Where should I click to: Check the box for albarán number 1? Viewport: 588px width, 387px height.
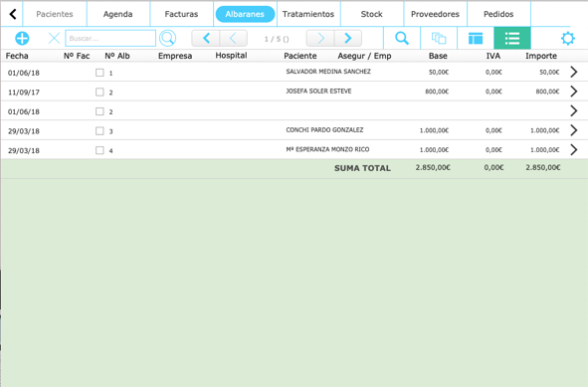(x=99, y=73)
